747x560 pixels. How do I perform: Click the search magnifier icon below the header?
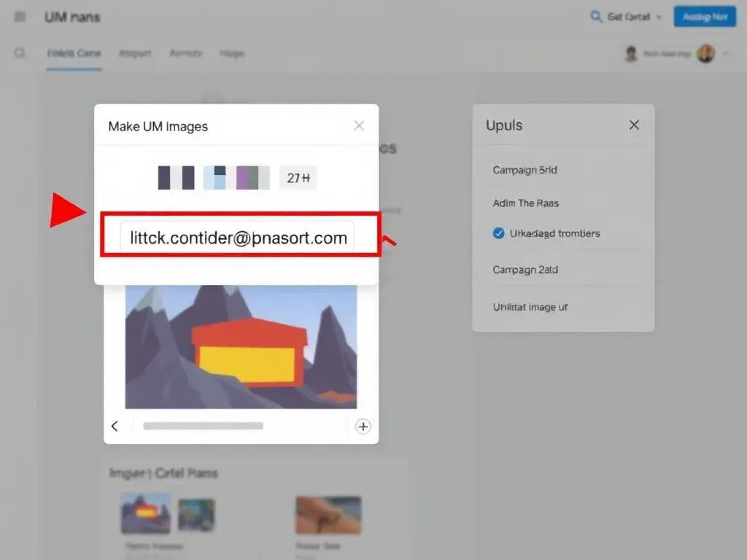pyautogui.click(x=20, y=53)
